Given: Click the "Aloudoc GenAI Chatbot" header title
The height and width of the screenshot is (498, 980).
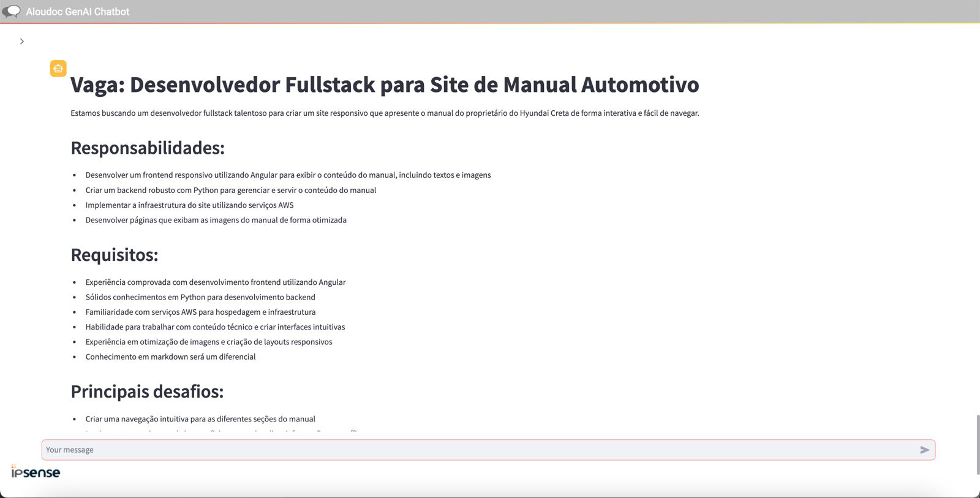Looking at the screenshot, I should pos(77,12).
